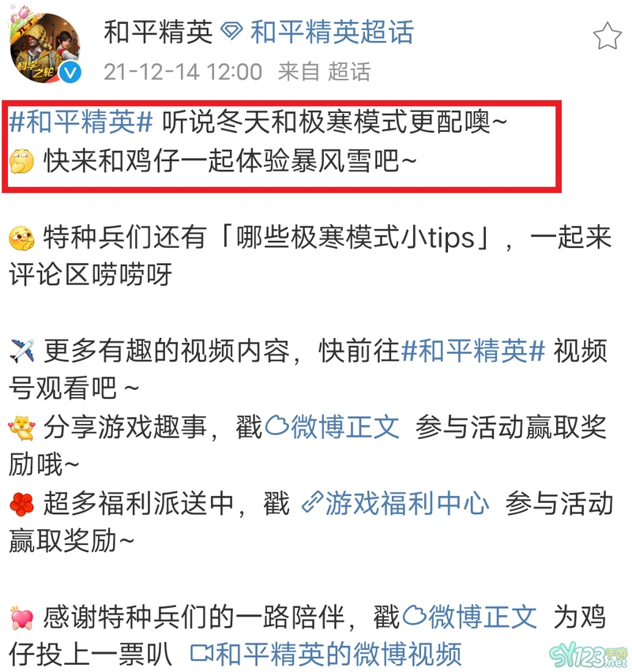This screenshot has height=672, width=632.
Task: Click the post timestamp 21-12-14 12:00
Action: (x=182, y=72)
